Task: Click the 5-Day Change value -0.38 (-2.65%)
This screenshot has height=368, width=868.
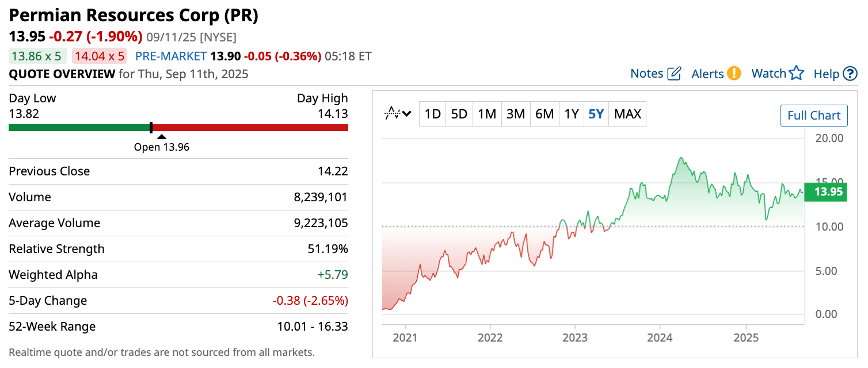Action: pyautogui.click(x=310, y=301)
